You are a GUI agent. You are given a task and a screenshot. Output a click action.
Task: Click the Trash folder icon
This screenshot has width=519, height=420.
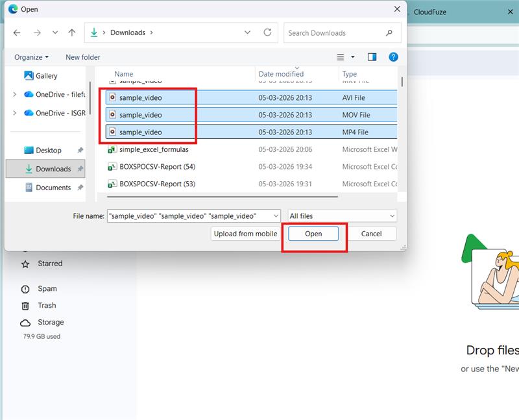click(x=25, y=305)
